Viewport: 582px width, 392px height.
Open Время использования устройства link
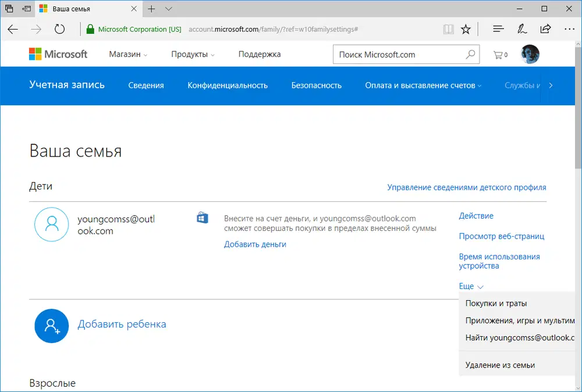[499, 261]
